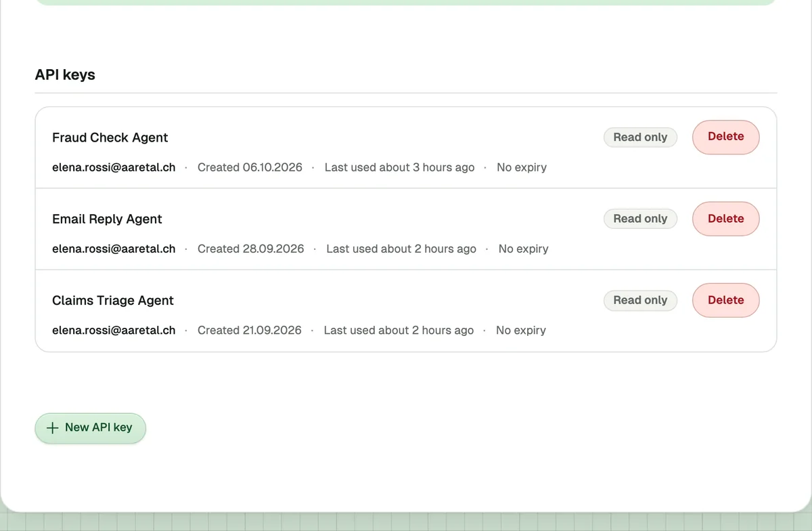812x531 pixels.
Task: Click 'Created 21.09.2026' text
Action: [250, 330]
